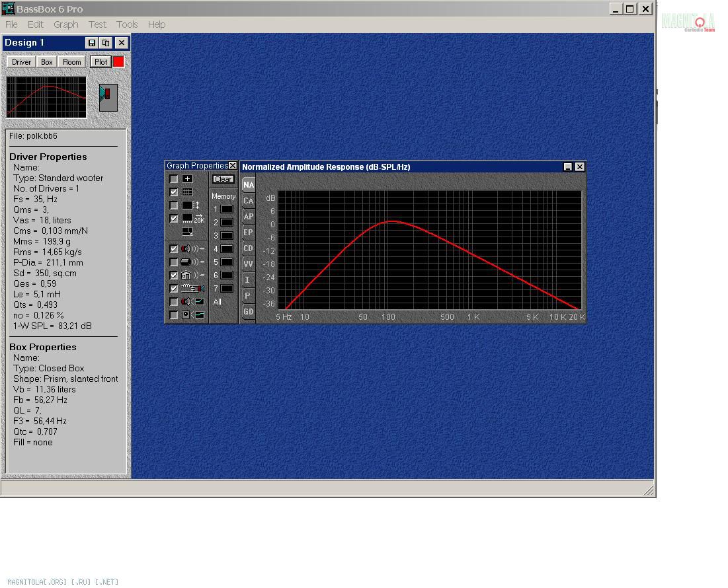Click the BassBox app icon in the title bar
The image size is (728, 588).
pos(8,9)
